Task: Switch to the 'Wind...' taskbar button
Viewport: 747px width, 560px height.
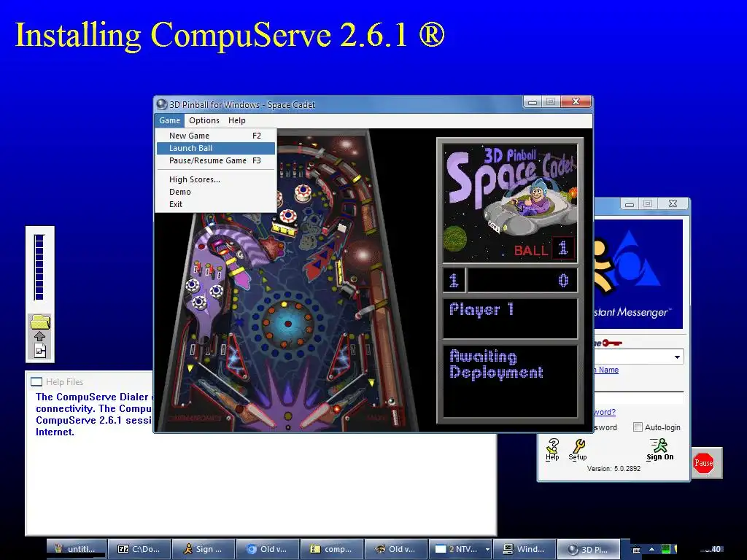Action: pyautogui.click(x=525, y=549)
